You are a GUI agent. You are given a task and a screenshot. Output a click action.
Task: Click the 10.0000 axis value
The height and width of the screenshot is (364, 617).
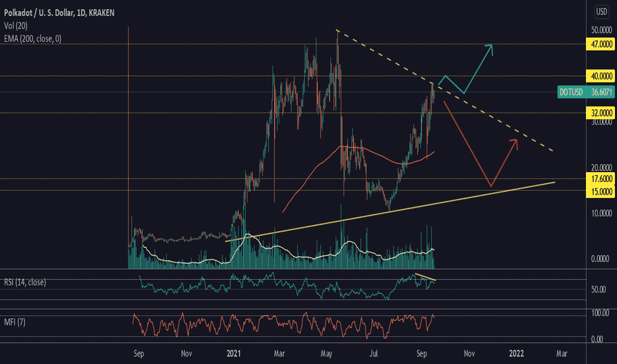click(601, 213)
